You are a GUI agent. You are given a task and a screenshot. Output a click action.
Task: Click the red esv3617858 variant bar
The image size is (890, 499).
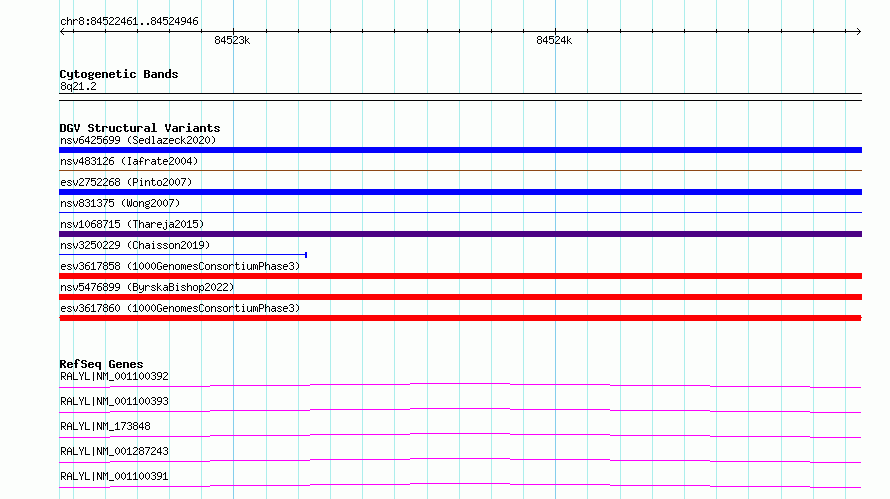(x=460, y=276)
